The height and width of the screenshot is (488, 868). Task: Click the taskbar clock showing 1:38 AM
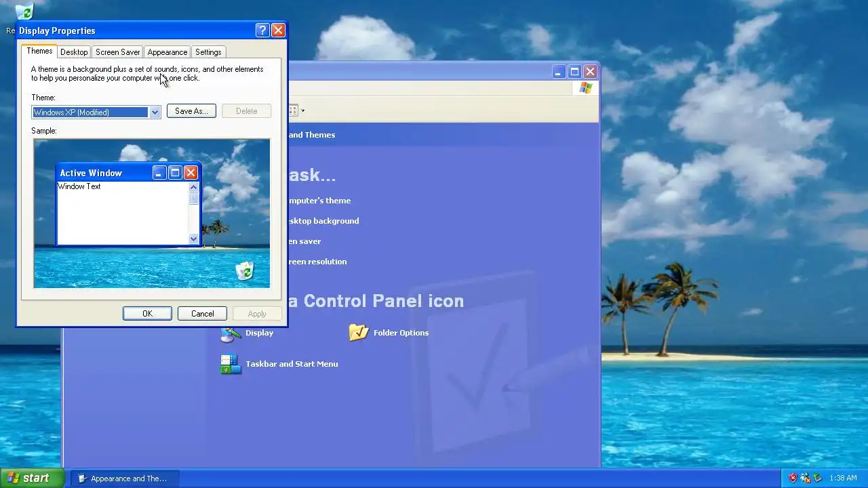coord(843,479)
